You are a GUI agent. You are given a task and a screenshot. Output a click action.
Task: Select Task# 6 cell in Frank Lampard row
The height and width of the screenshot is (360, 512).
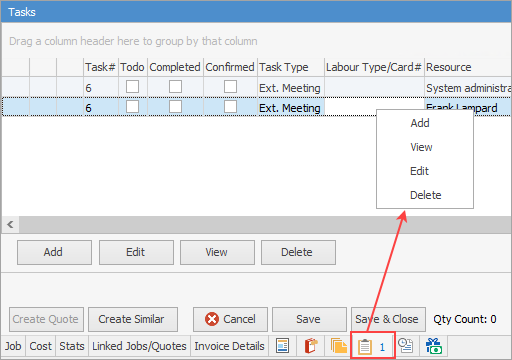(x=101, y=108)
